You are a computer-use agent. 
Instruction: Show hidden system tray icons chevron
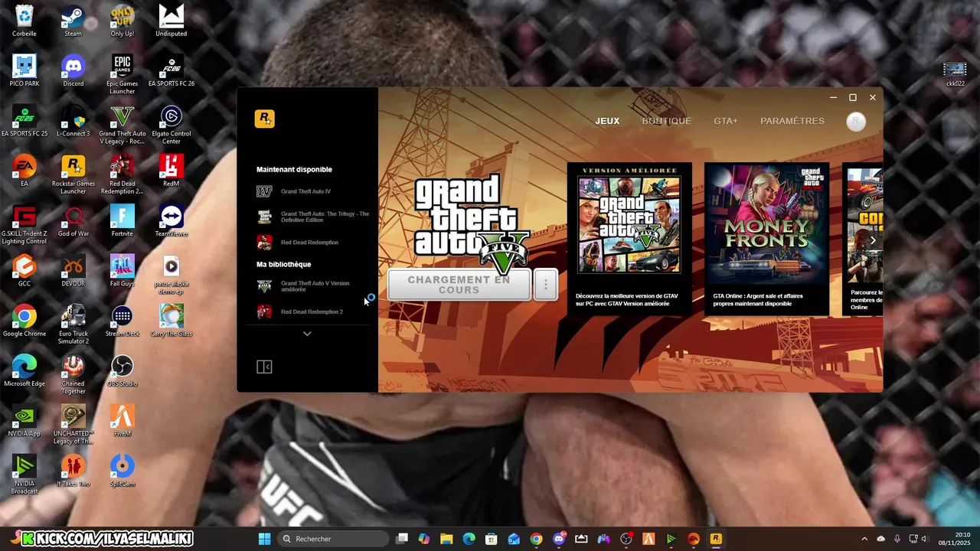click(x=864, y=539)
